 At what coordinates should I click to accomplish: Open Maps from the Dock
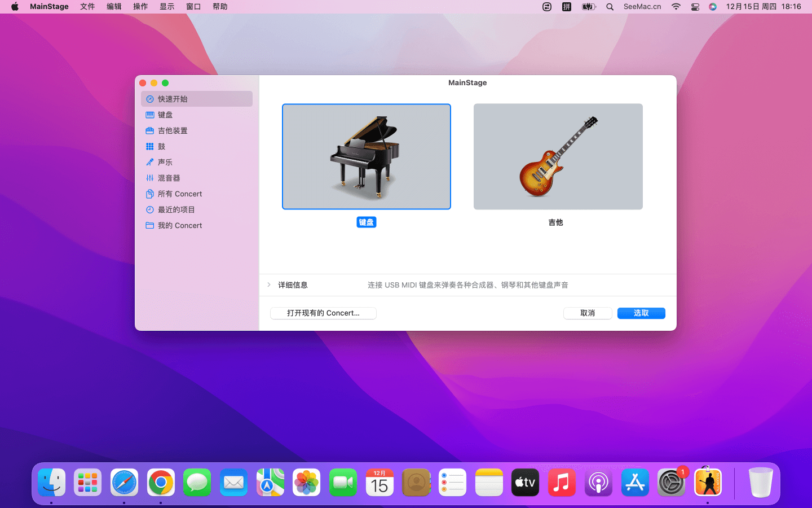[270, 483]
